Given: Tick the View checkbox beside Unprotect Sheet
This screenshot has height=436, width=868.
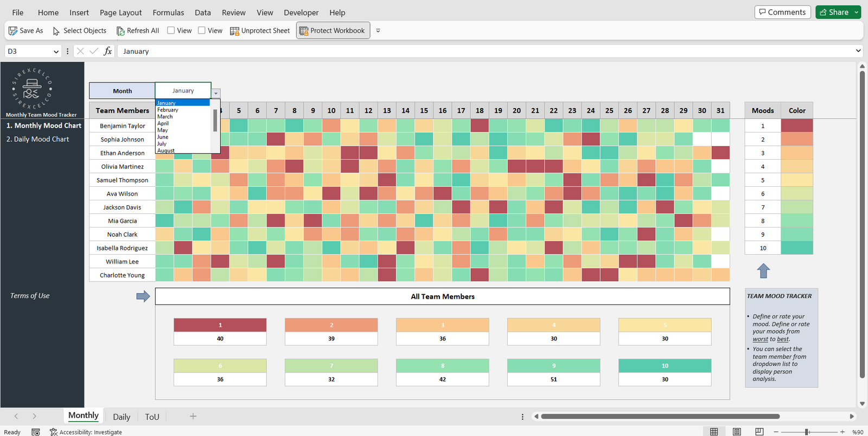Looking at the screenshot, I should [x=202, y=30].
